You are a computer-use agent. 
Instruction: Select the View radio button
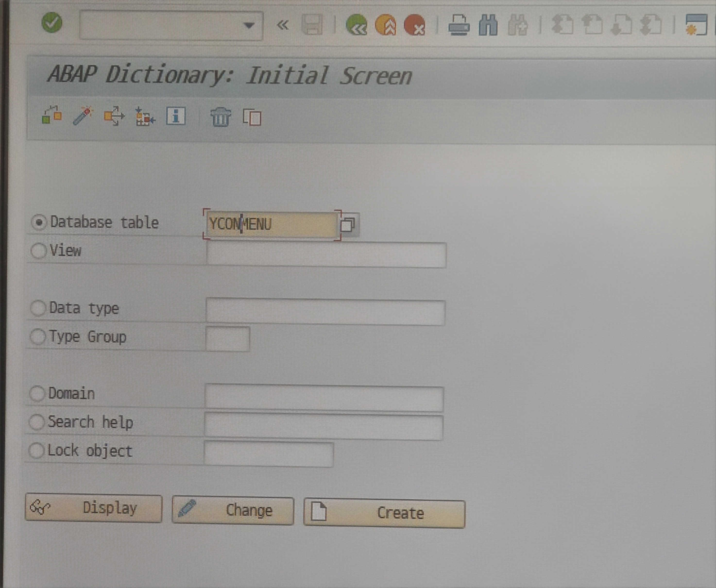(x=39, y=251)
